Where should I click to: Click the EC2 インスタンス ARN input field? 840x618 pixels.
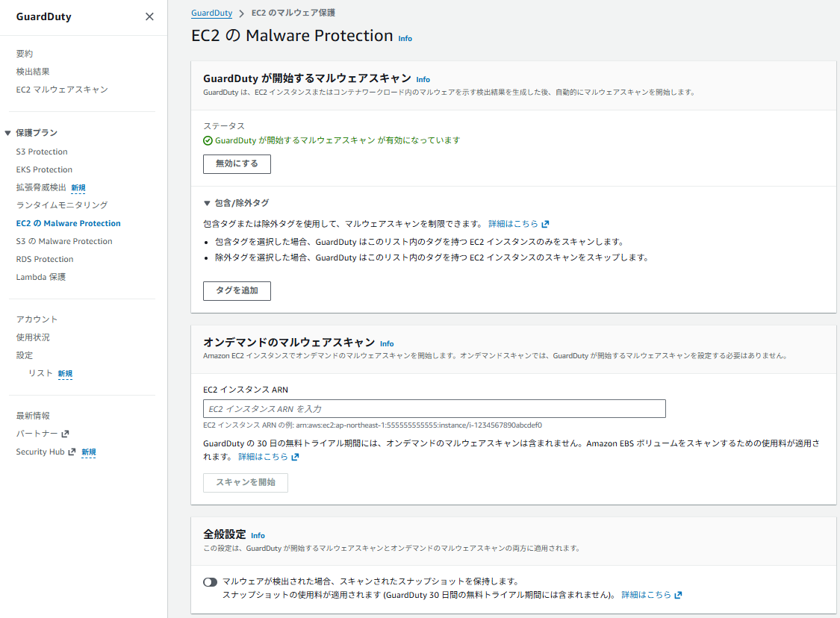pyautogui.click(x=434, y=409)
